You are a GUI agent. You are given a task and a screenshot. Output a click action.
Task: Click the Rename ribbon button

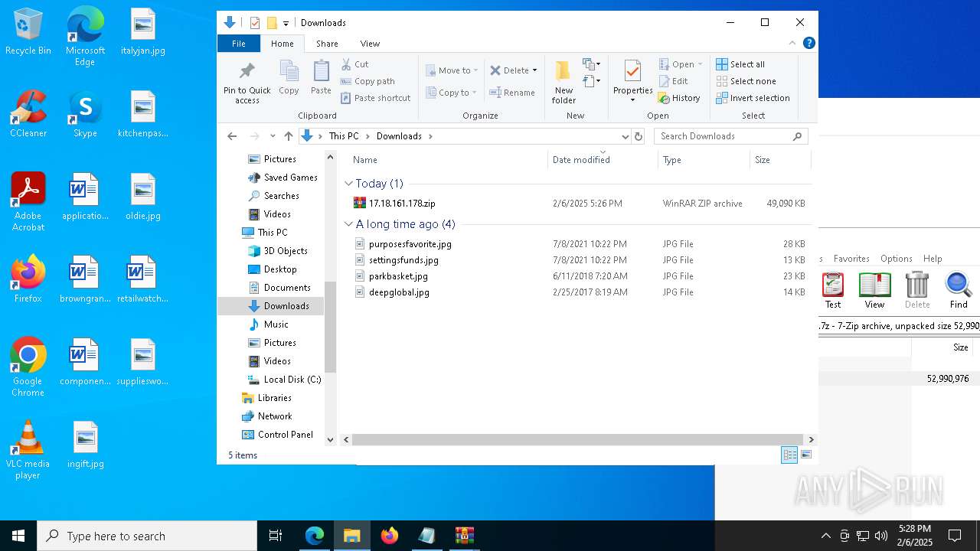[512, 93]
